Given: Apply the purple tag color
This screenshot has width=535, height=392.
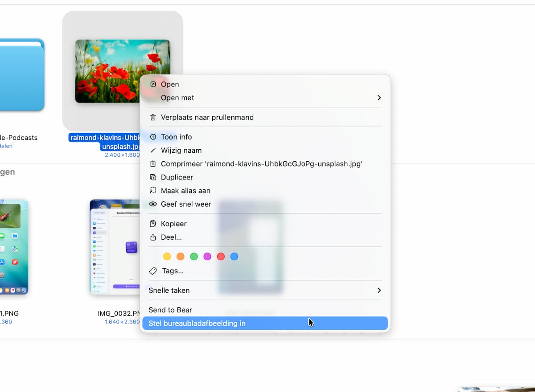Looking at the screenshot, I should (207, 257).
